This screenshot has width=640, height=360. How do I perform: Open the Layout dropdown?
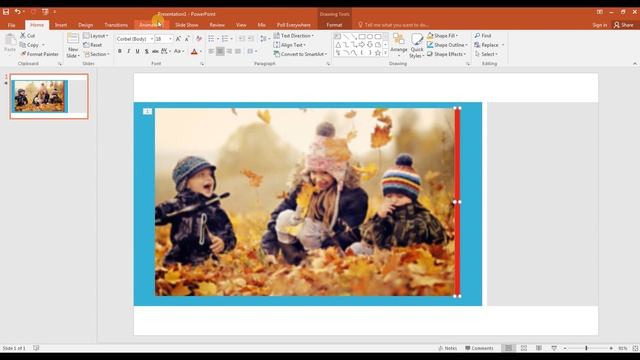tap(96, 36)
